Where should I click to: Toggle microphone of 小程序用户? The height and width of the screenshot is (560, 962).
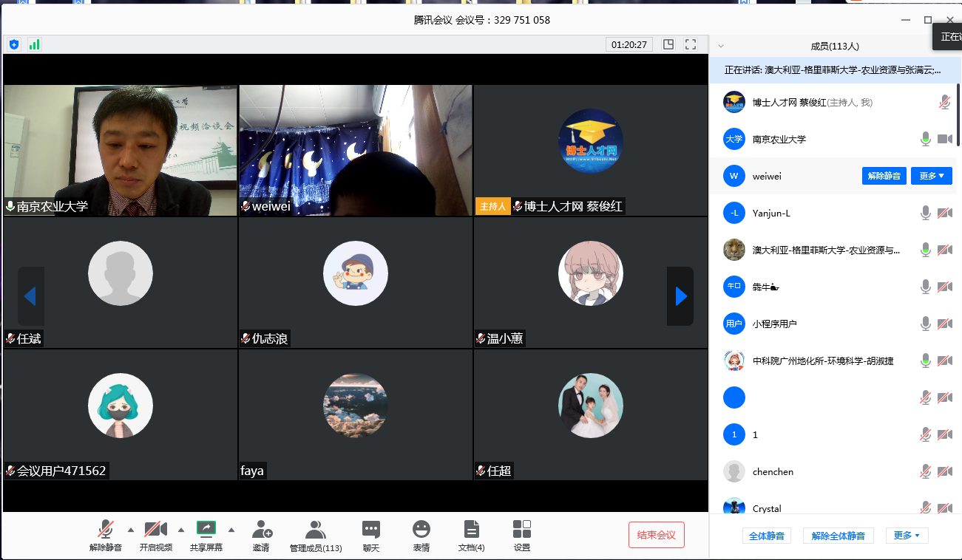click(925, 324)
